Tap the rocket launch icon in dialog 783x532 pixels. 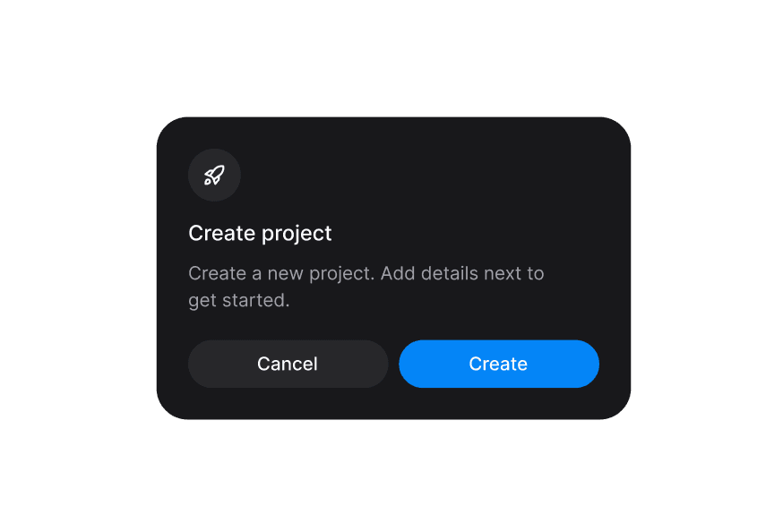(214, 175)
